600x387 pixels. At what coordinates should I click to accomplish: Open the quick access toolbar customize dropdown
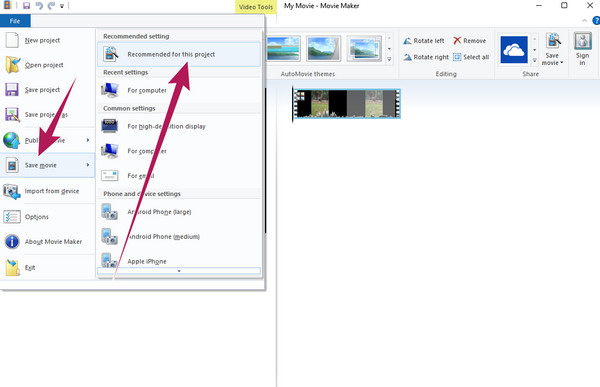click(x=62, y=6)
